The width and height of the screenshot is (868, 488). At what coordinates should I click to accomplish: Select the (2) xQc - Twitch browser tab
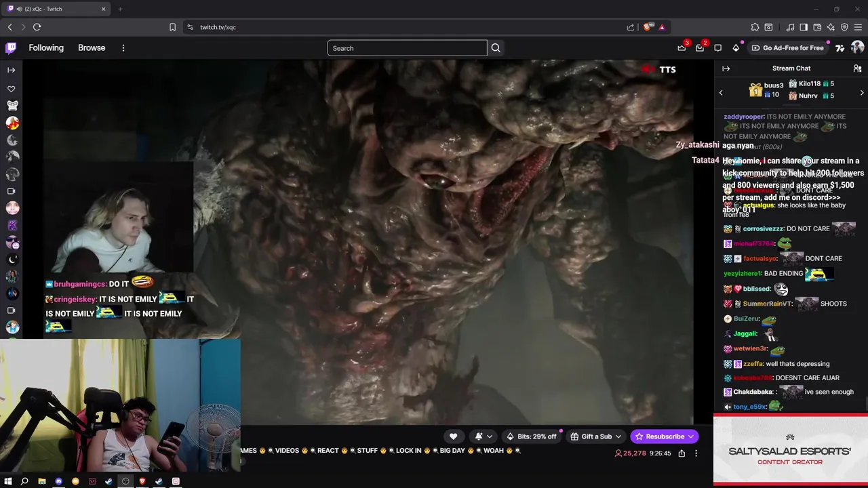pos(57,9)
